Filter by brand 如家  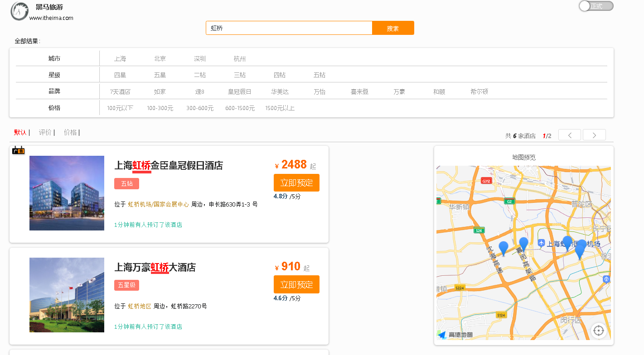point(160,92)
